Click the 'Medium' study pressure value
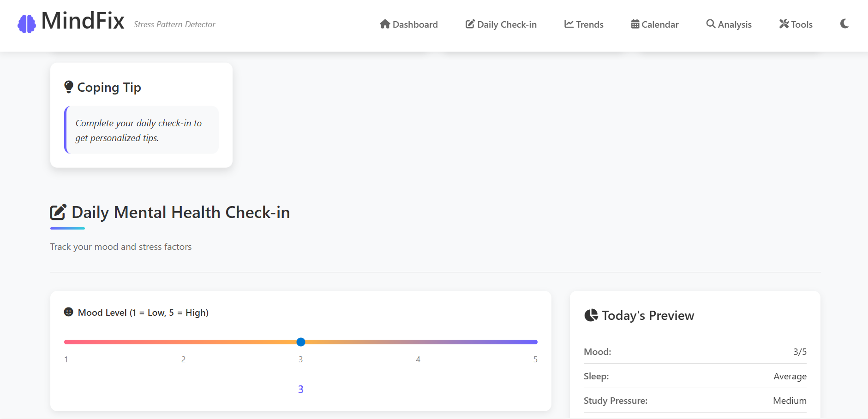 point(790,401)
